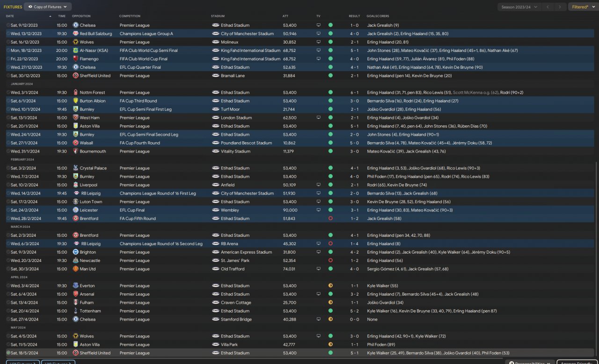
Task: Sort fixtures by the Competition column header
Action: 130,16
